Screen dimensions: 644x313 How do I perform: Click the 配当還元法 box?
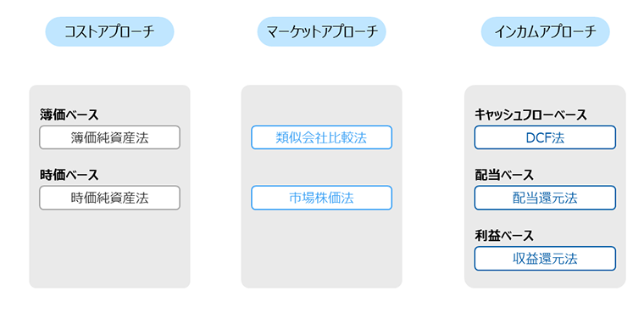click(x=545, y=198)
